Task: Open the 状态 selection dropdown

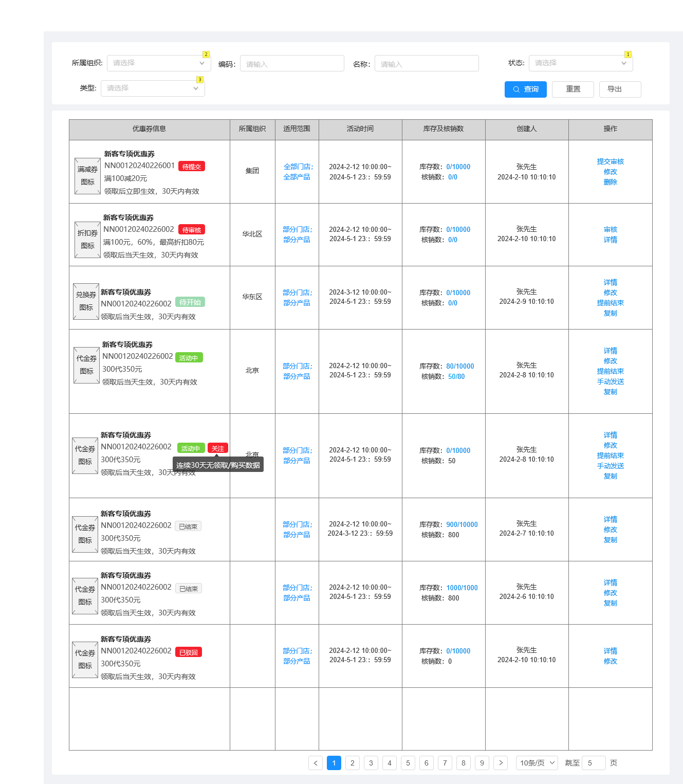Action: coord(580,63)
